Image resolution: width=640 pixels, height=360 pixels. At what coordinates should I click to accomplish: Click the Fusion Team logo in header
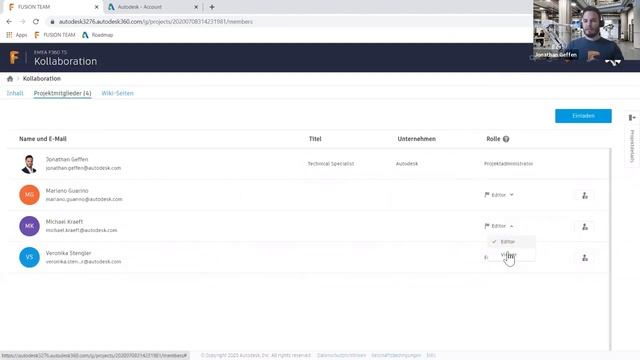14,57
